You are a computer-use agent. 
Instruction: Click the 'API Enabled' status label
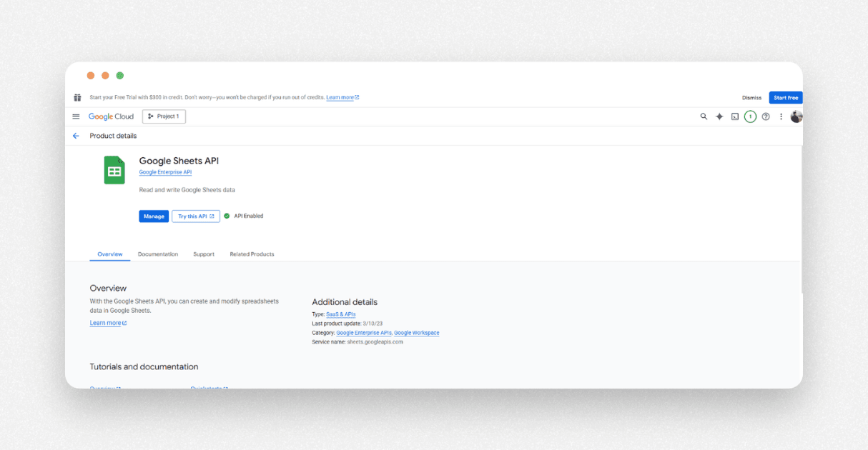[249, 216]
